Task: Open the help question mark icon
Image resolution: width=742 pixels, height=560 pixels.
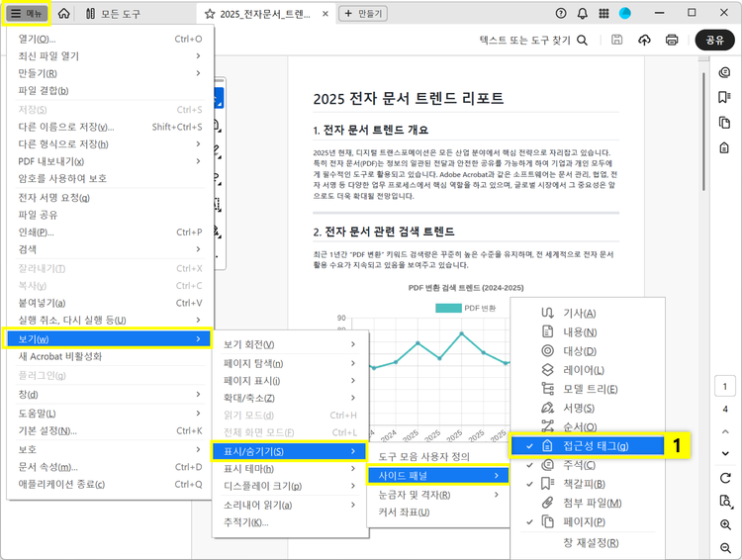Action: coord(561,13)
